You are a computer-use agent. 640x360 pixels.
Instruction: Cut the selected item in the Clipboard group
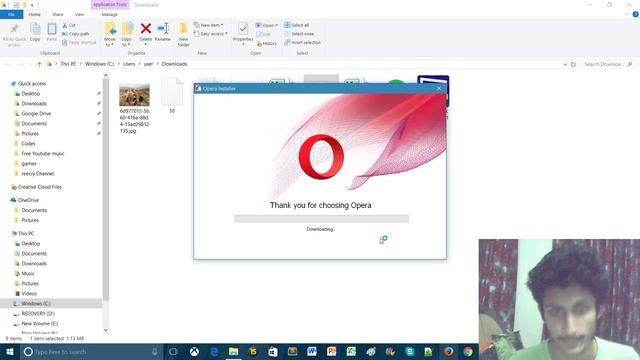point(69,25)
